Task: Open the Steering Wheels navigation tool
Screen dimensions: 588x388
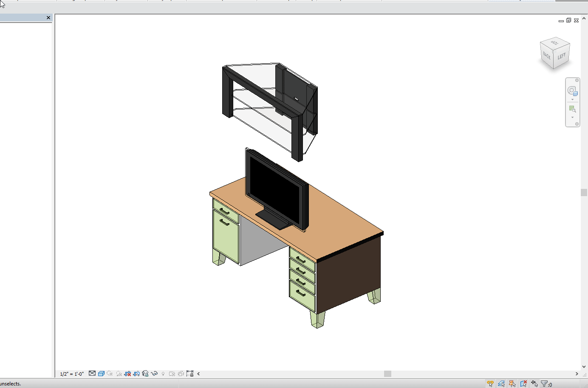Action: [x=572, y=91]
